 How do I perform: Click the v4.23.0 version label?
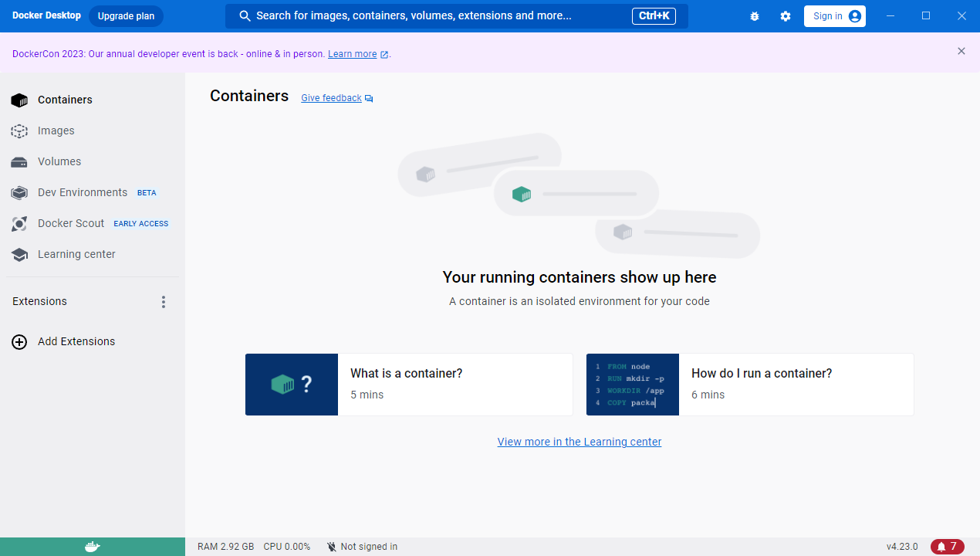point(902,547)
